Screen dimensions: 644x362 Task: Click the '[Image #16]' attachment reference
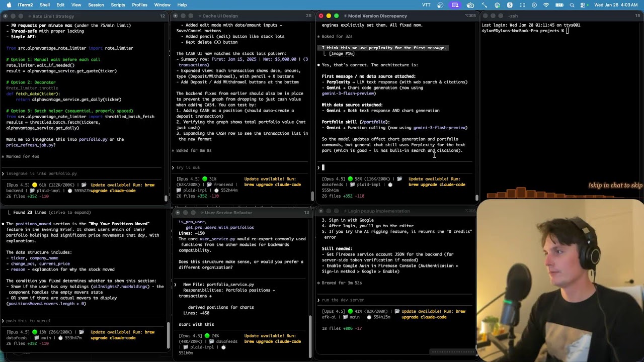342,54
